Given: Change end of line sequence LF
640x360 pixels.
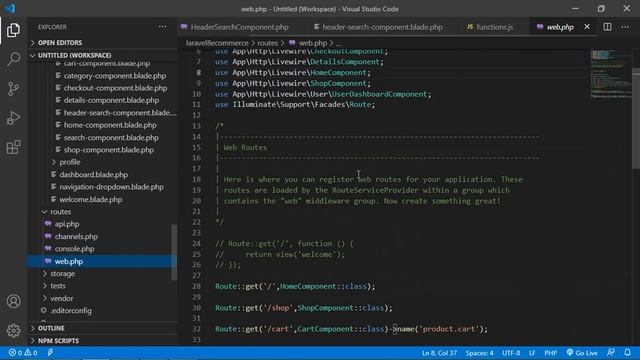Looking at the screenshot, I should point(532,353).
